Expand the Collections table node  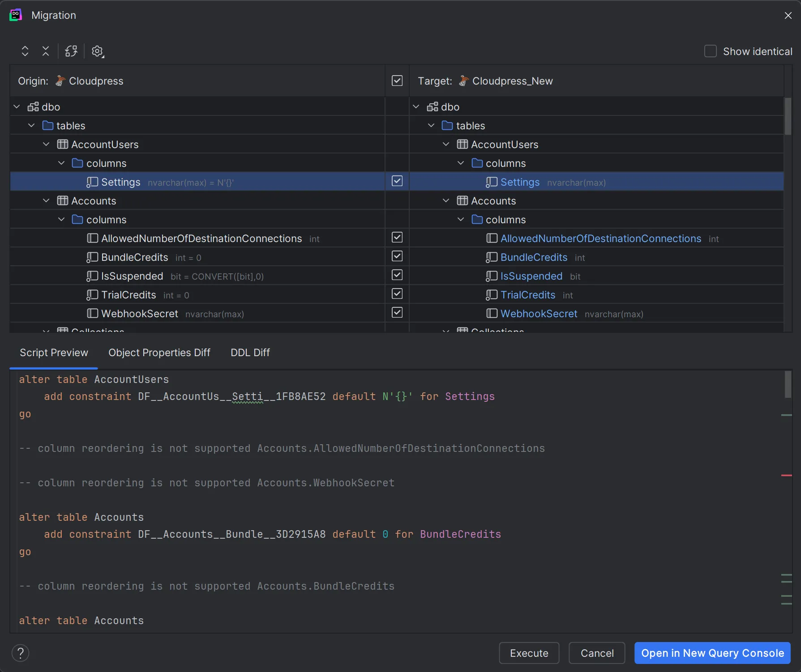[46, 331]
